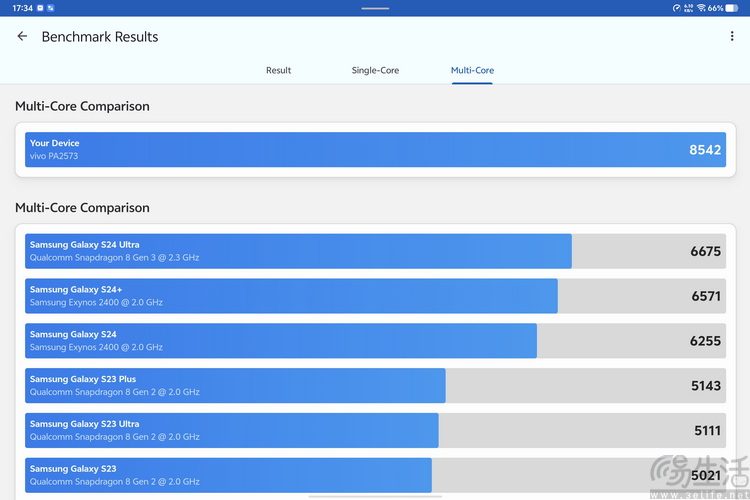Tap the Wi-Fi status icon
Screen dimensions: 750x500
coord(701,8)
